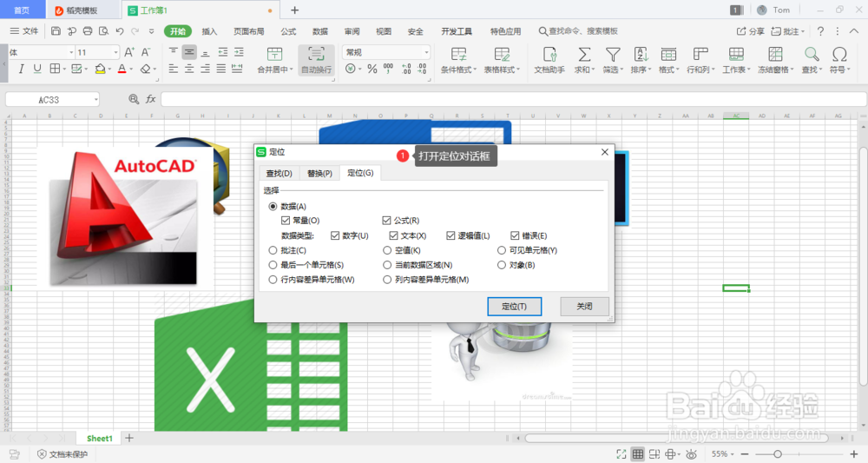The image size is (868, 463).
Task: Open the File (文件) menu
Action: click(x=24, y=31)
